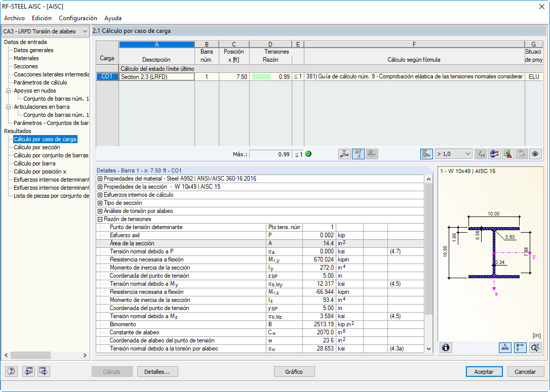
Task: Click the Bimomento row value 2513.19
Action: coord(319,324)
